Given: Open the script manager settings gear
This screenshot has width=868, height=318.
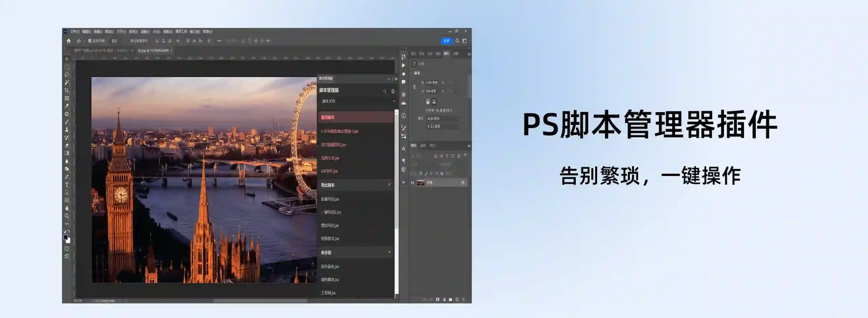Looking at the screenshot, I should point(392,91).
